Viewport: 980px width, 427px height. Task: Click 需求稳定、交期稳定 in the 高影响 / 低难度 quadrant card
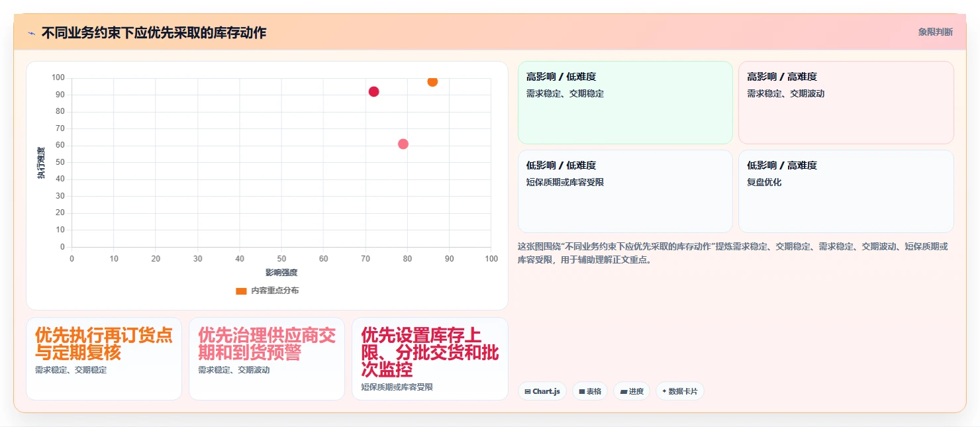click(565, 93)
